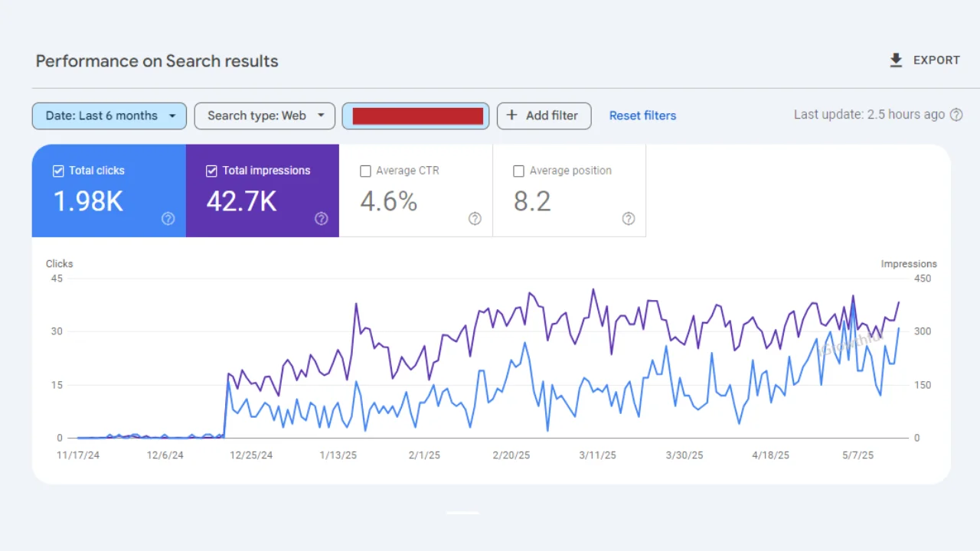Click the Export download icon
Viewport: 980px width, 551px height.
(896, 60)
